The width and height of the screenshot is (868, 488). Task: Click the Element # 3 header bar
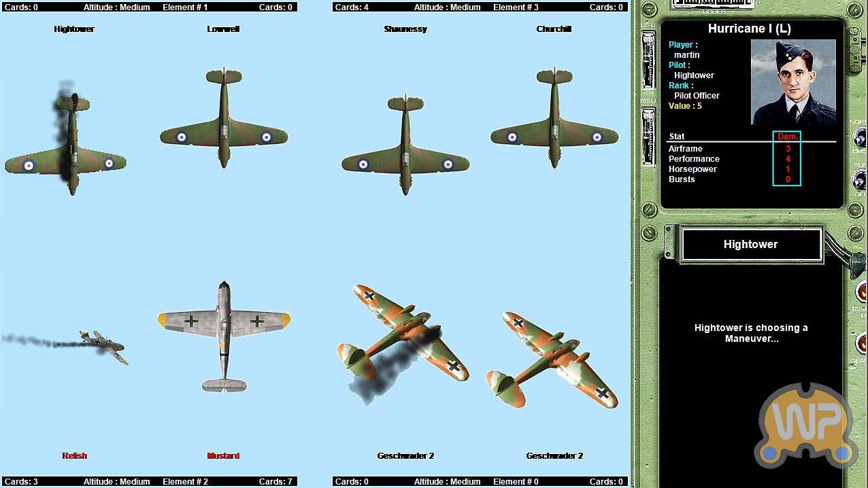[x=480, y=7]
